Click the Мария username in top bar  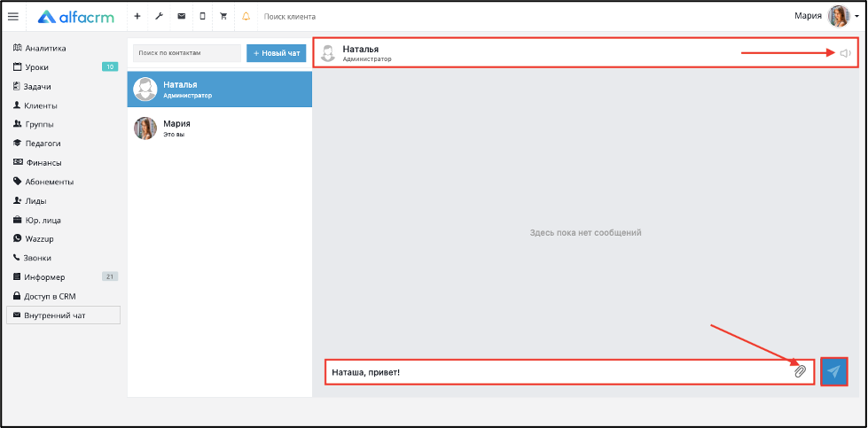(808, 16)
